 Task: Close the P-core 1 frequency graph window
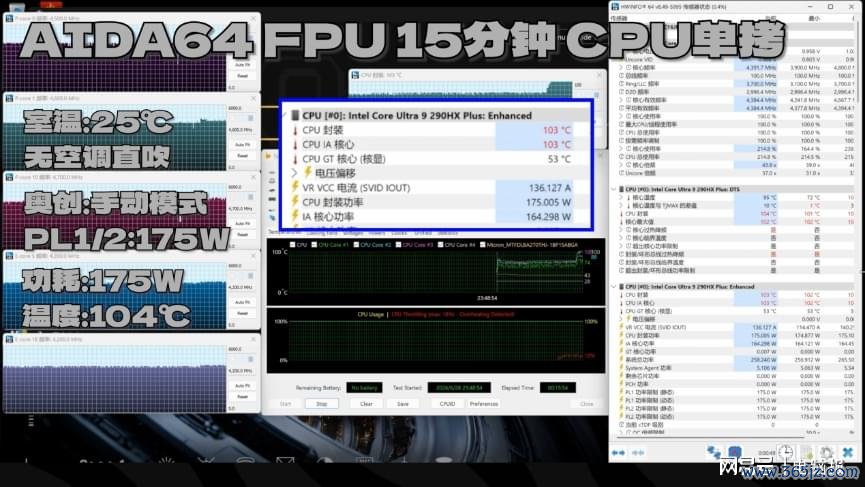pyautogui.click(x=253, y=98)
